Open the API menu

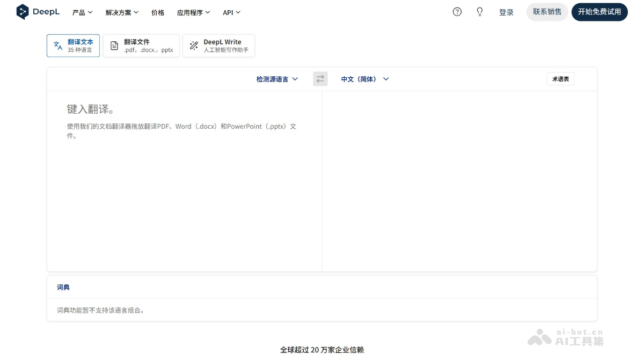[231, 12]
